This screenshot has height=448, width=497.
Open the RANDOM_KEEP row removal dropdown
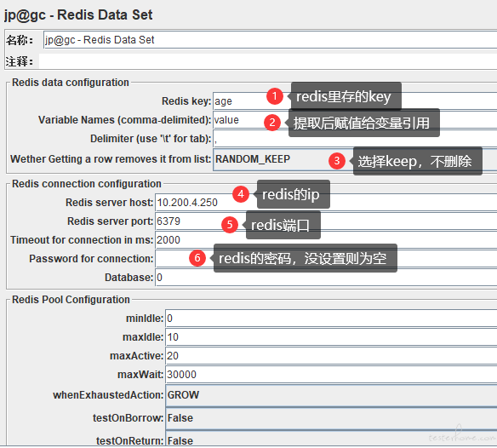[x=355, y=159]
